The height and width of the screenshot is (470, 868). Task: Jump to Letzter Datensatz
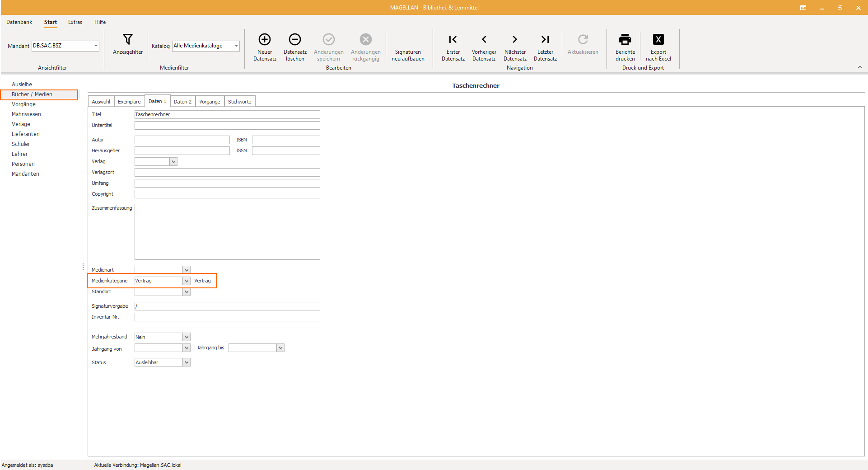pos(545,47)
